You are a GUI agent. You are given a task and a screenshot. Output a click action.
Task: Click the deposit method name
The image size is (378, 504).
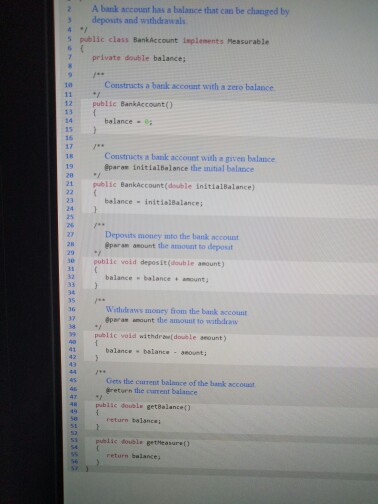coord(154,263)
